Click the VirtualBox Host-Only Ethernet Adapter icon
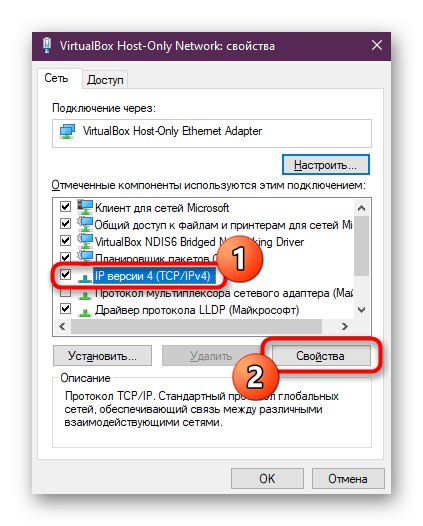This screenshot has height=526, width=423. 67,132
